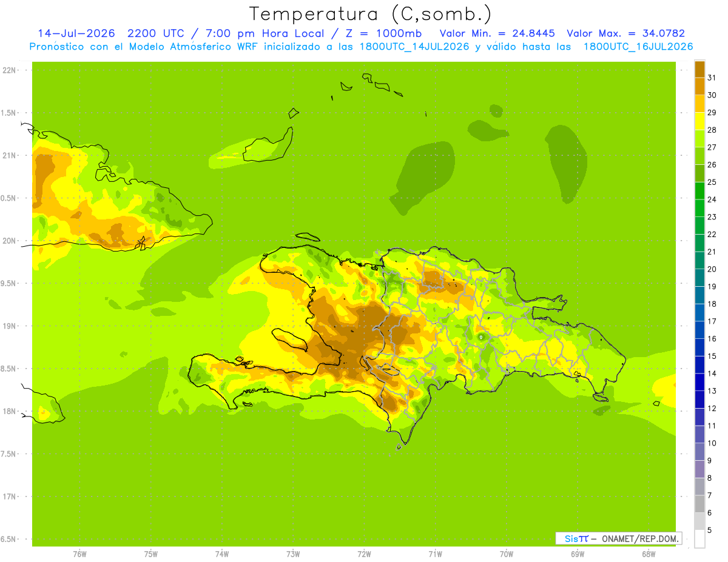
Task: Pick the blue legend swatch between 15 and 16
Action: point(699,347)
